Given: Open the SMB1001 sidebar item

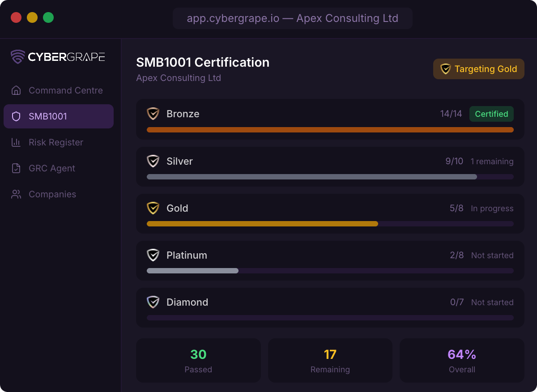Looking at the screenshot, I should pyautogui.click(x=59, y=116).
